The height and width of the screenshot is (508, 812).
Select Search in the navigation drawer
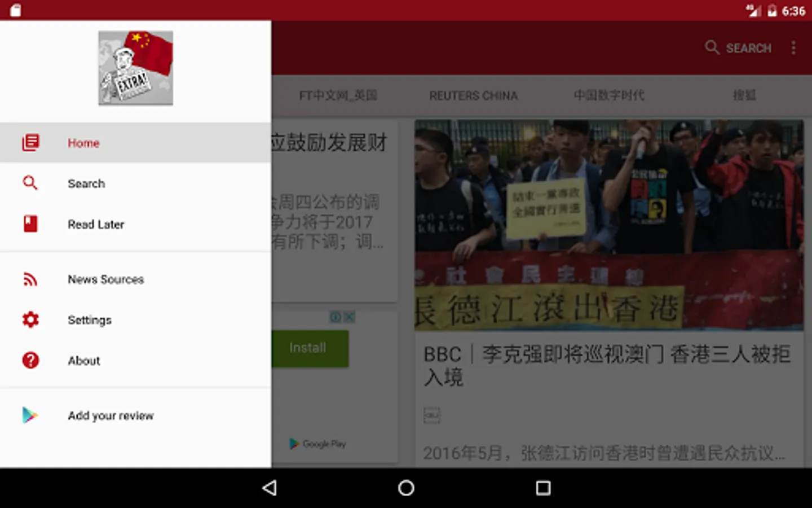coord(135,183)
